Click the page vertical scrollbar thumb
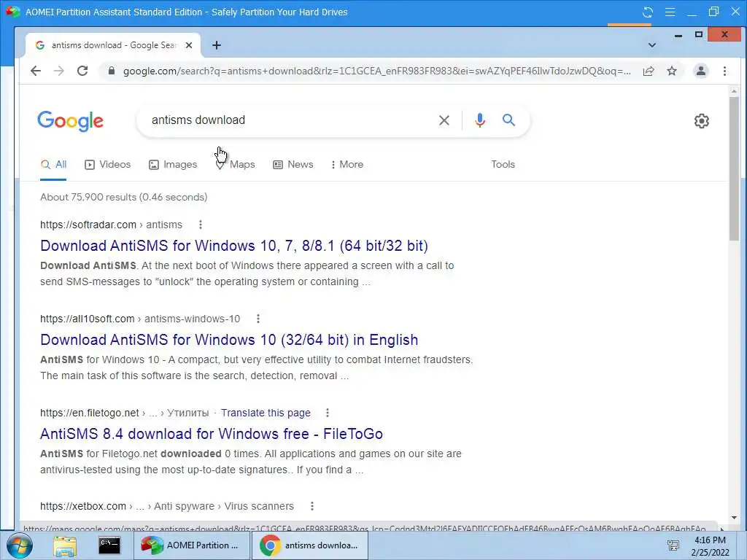 (x=734, y=169)
